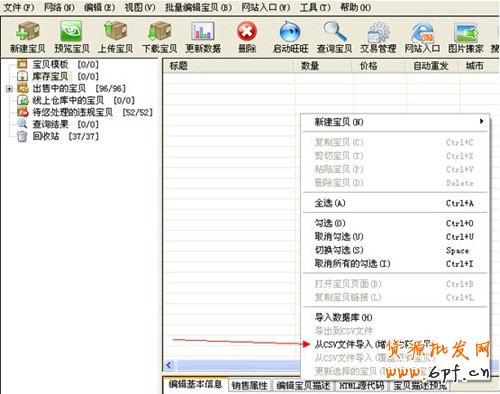
Task: Switch to the 销售属性 tab
Action: coord(249,386)
